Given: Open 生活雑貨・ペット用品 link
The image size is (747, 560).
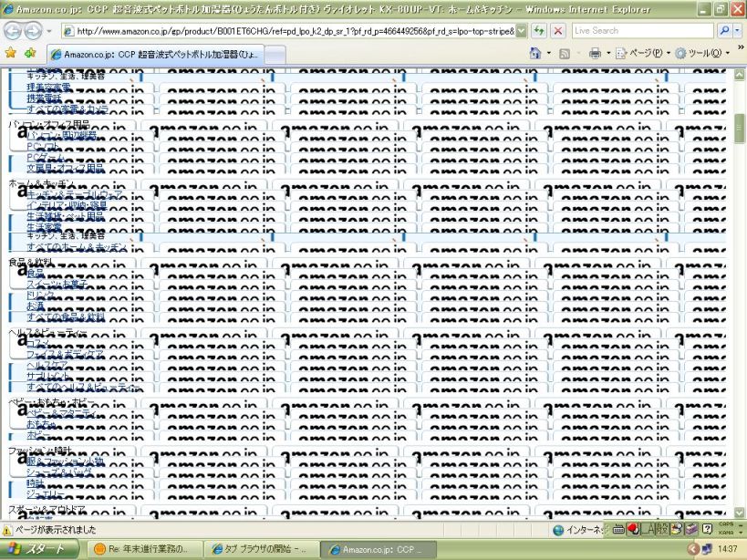Looking at the screenshot, I should [65, 217].
